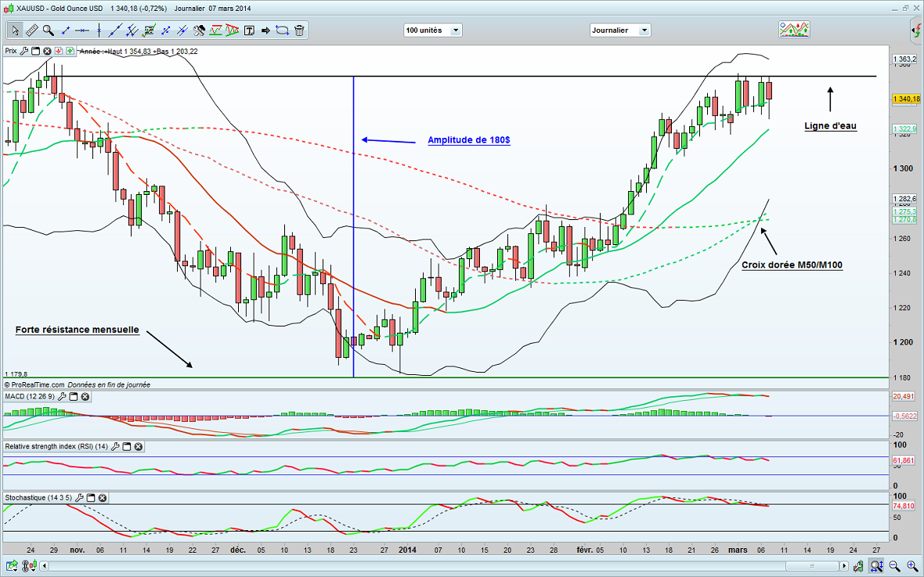Maximize the Stochastique panel
This screenshot has width=924, height=577.
(89, 498)
